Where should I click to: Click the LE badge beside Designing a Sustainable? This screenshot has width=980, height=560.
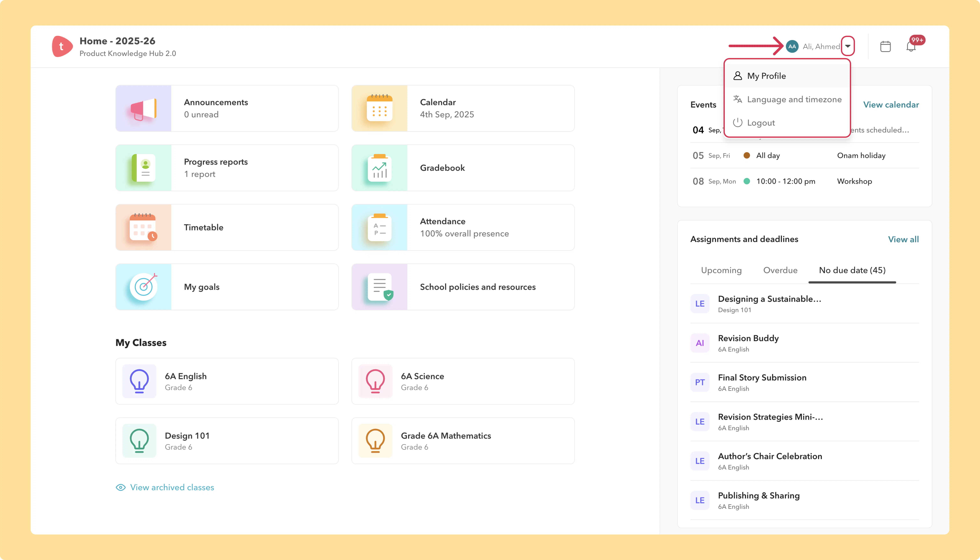coord(700,304)
